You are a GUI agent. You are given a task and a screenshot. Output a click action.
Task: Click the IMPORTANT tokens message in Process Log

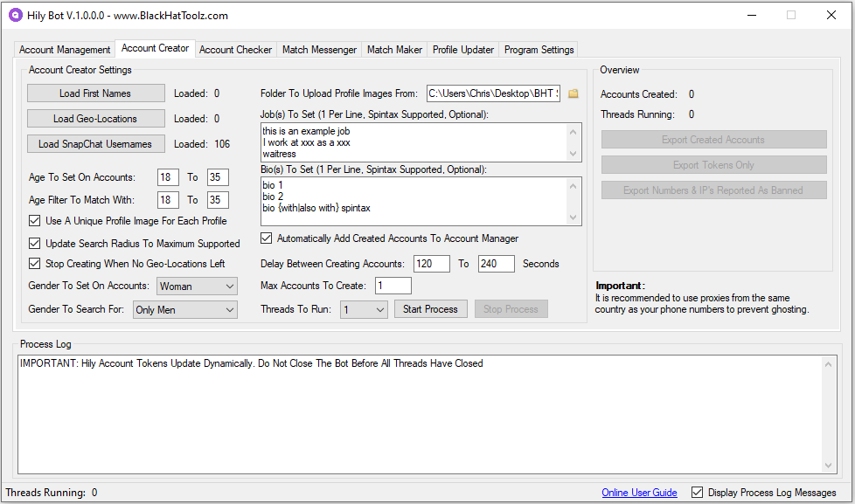(x=252, y=363)
